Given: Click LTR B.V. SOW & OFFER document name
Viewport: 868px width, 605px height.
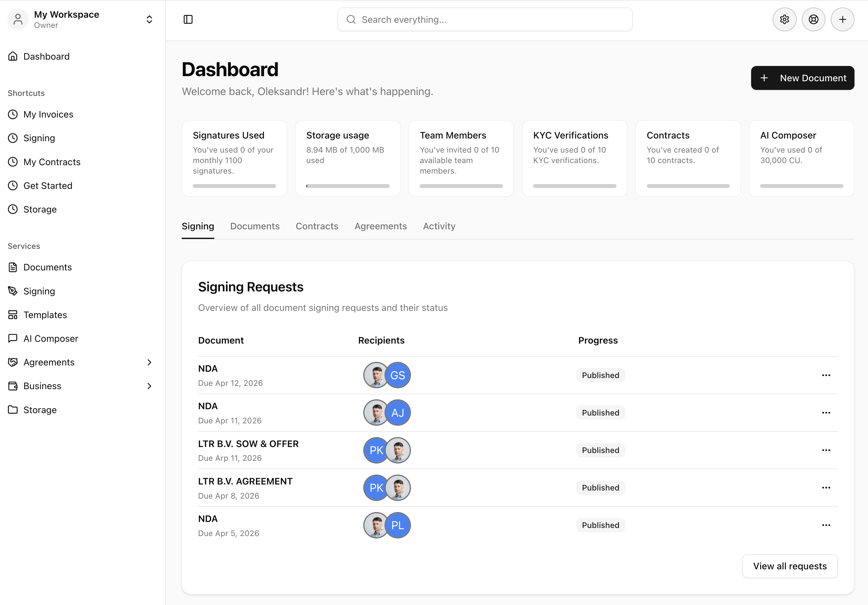Looking at the screenshot, I should click(248, 443).
